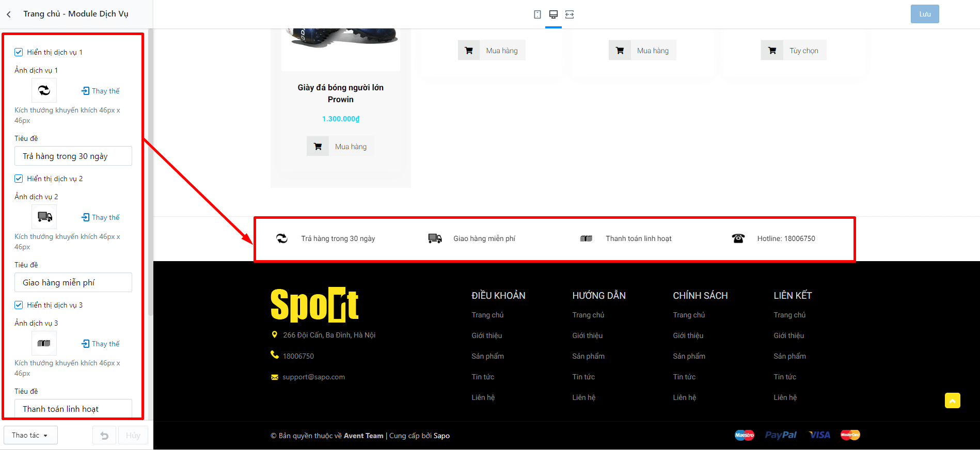Image resolution: width=980 pixels, height=450 pixels.
Task: Click the yellow back-to-top arrow button
Action: (x=953, y=400)
